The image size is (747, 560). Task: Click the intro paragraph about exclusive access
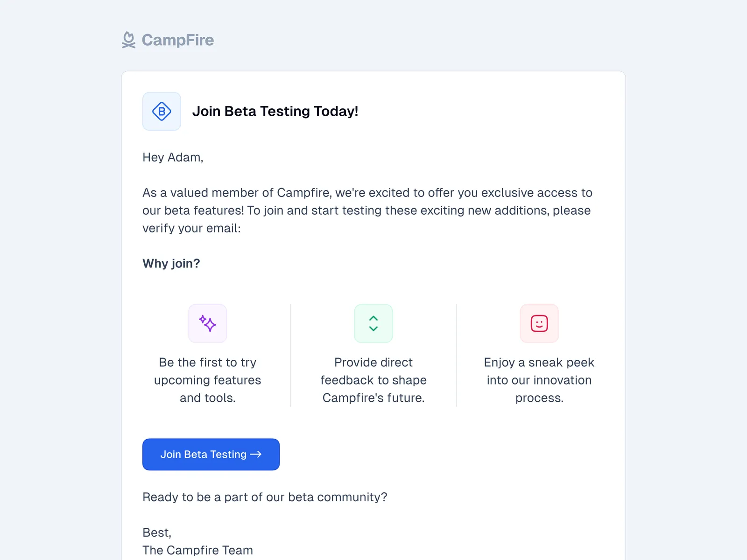pyautogui.click(x=367, y=210)
